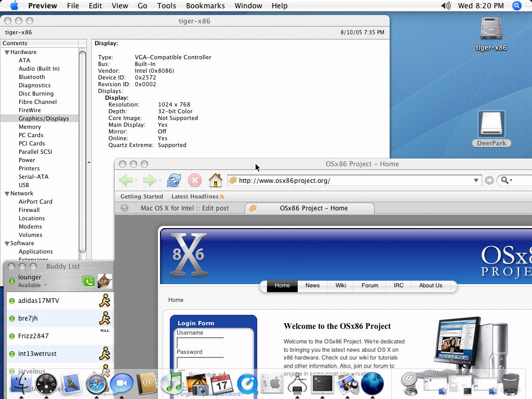Open the Tools menu
Screen dimensions: 532x399
point(166,6)
